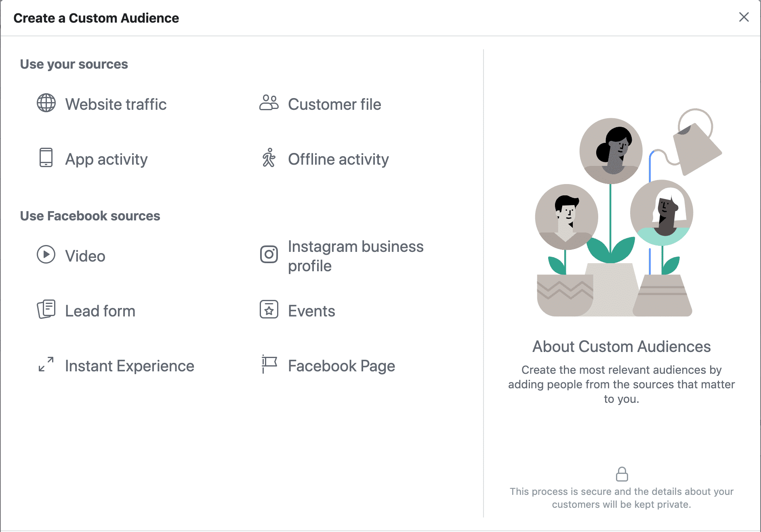Choose Website traffic as audience source
Viewport: 761px width, 532px height.
click(116, 104)
